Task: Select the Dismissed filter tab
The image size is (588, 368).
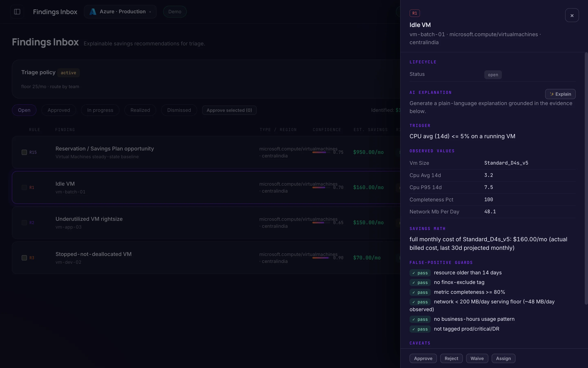Action: [179, 110]
